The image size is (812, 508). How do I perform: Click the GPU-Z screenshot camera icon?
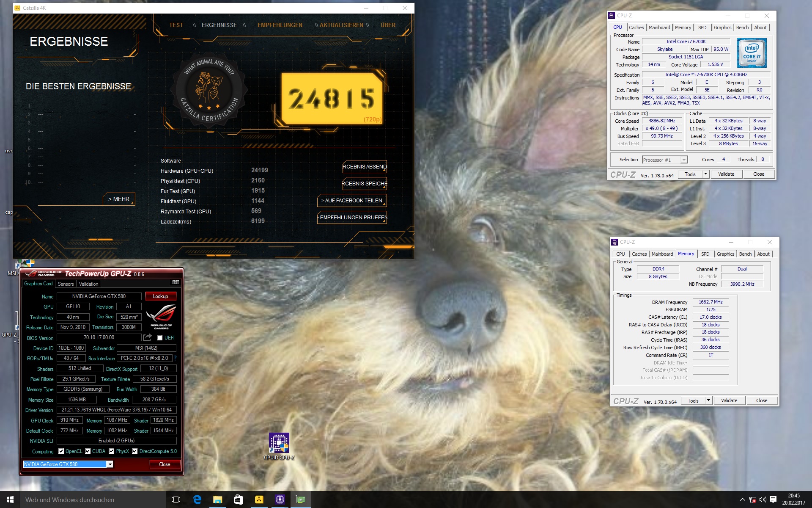[176, 282]
